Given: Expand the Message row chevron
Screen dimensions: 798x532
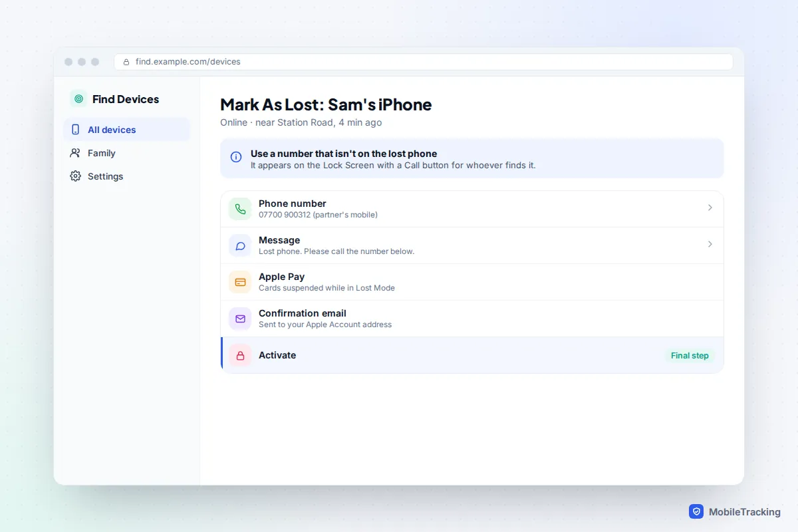Looking at the screenshot, I should (710, 244).
